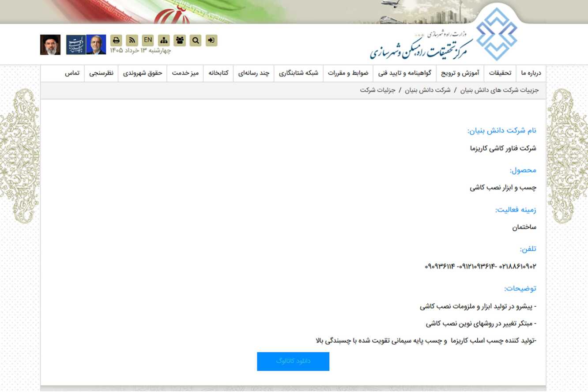This screenshot has width=588, height=392.
Task: Open the نظرسنجی menu
Action: click(102, 73)
